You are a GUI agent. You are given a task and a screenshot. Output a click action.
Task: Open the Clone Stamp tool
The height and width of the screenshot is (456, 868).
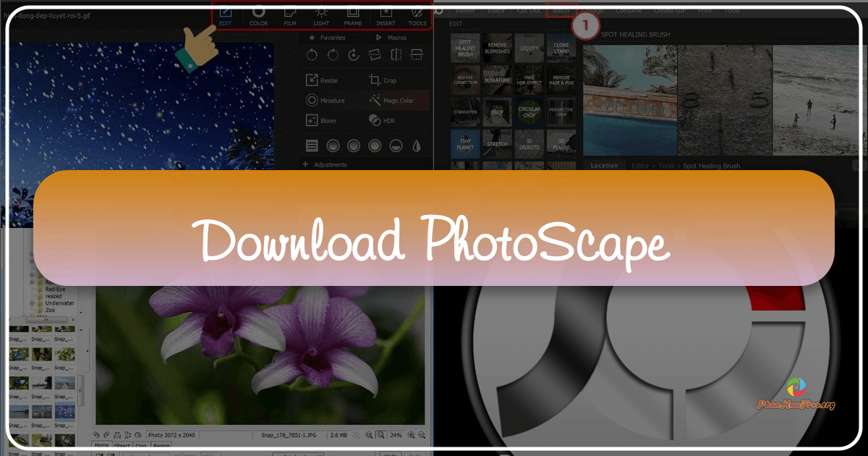click(561, 48)
